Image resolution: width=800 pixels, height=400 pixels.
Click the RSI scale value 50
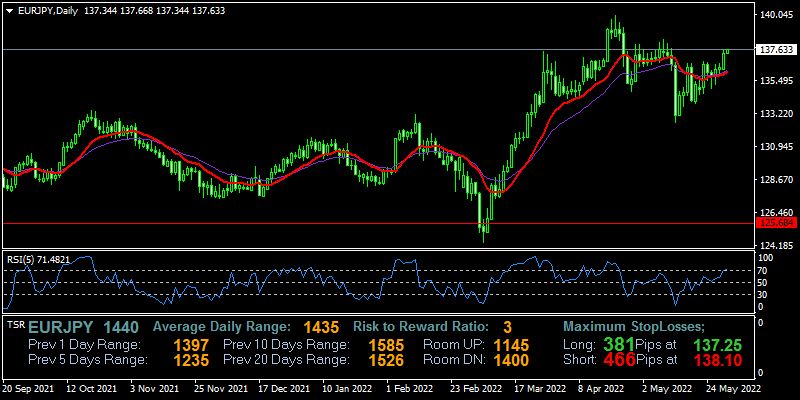tap(764, 283)
